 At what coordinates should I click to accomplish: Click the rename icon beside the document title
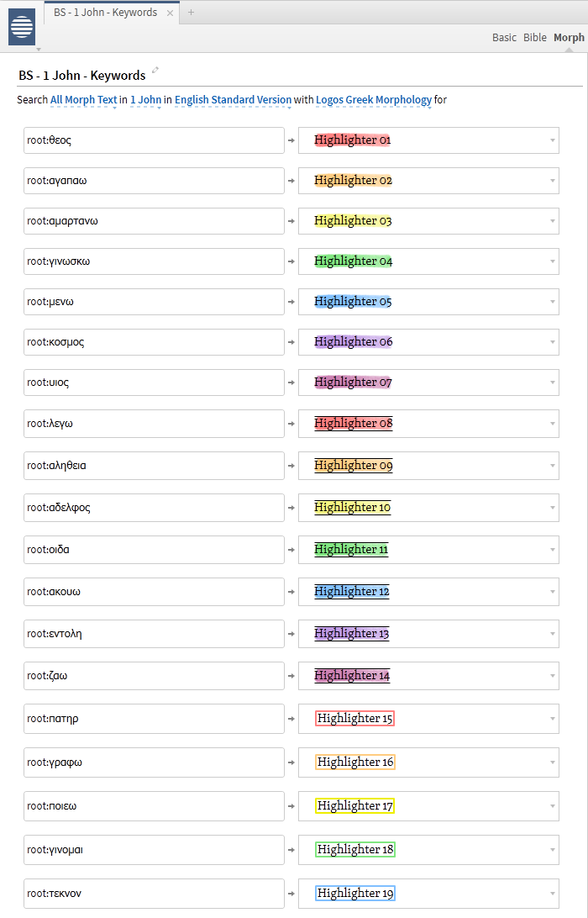[155, 71]
